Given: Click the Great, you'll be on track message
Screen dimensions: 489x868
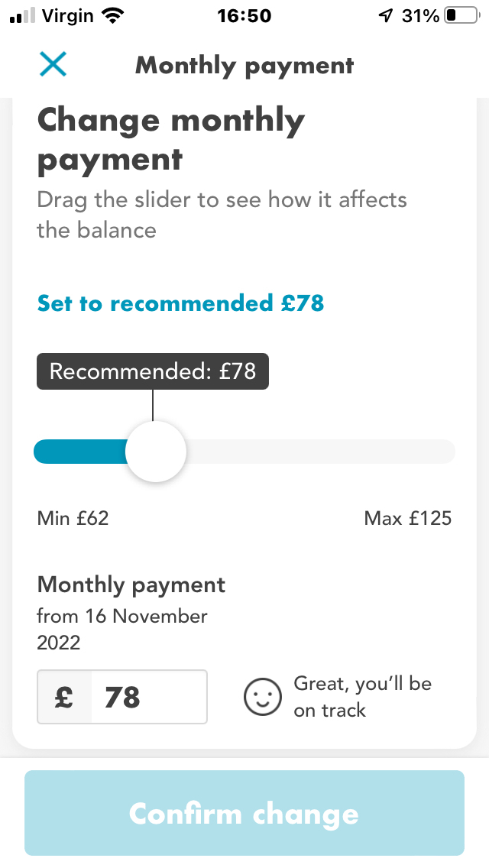Looking at the screenshot, I should [363, 696].
